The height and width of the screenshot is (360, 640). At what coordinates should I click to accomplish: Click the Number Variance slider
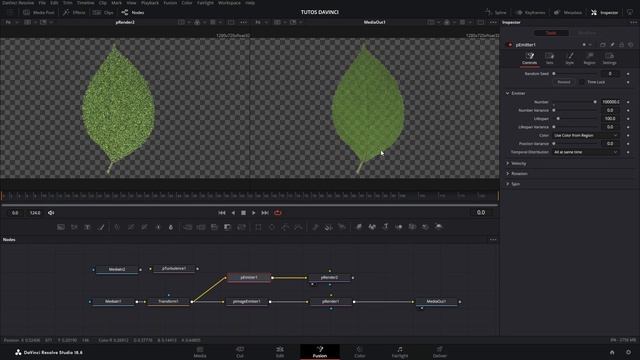tap(575, 110)
